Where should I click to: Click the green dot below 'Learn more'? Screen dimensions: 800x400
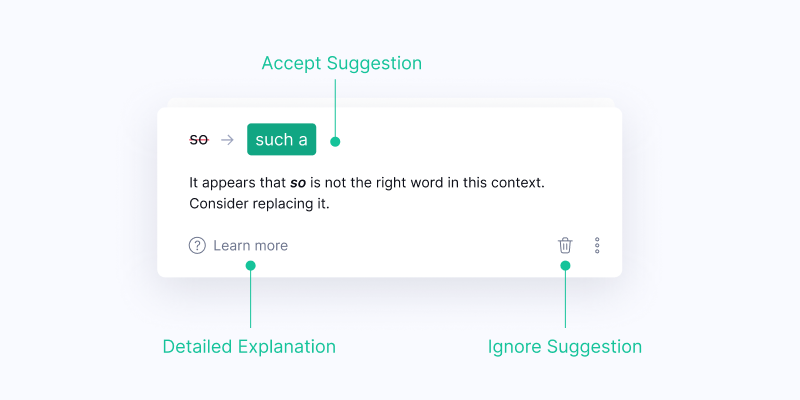coord(250,266)
